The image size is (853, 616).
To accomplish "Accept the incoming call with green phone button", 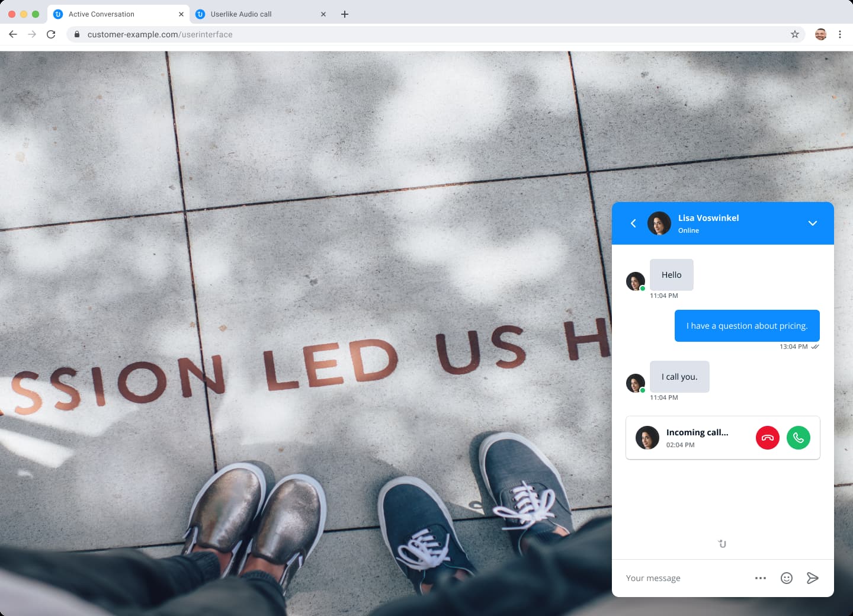I will pos(798,438).
